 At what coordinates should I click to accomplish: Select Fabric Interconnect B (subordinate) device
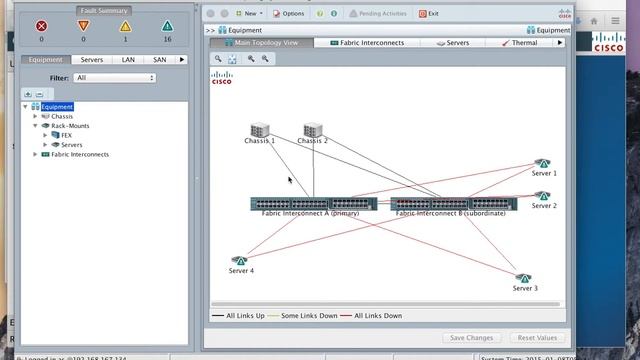tap(453, 204)
